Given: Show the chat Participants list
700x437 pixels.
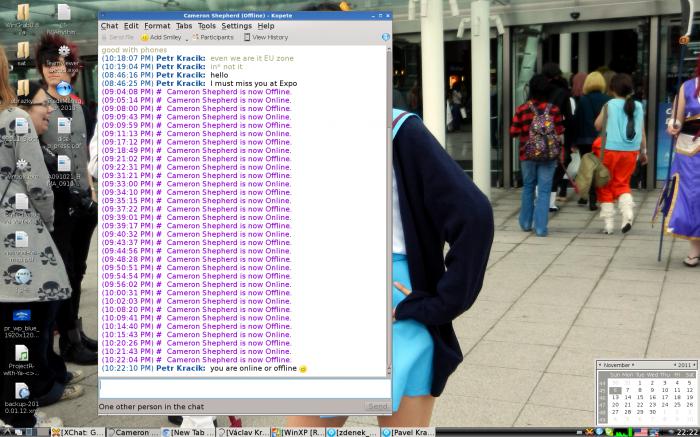Looking at the screenshot, I should tap(213, 37).
